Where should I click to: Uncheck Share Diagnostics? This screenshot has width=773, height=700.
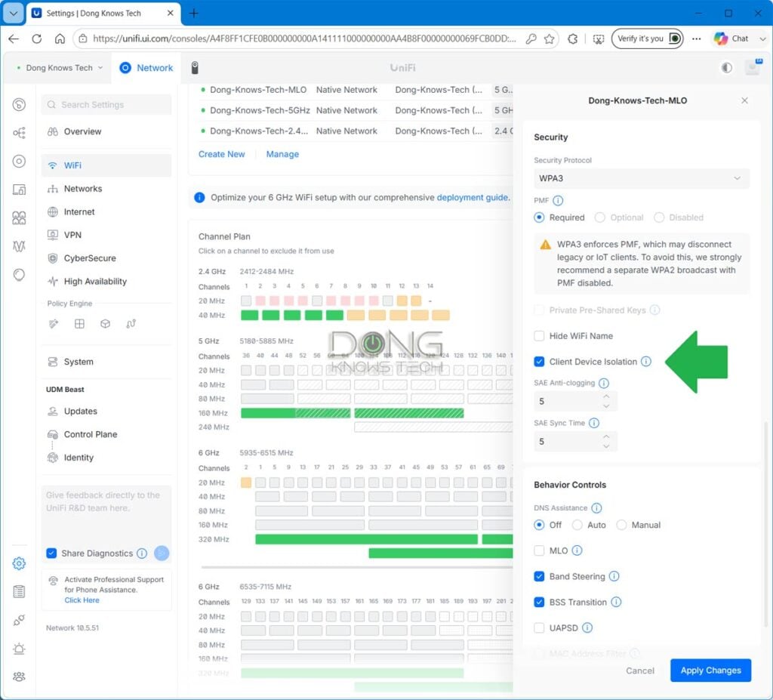[51, 553]
